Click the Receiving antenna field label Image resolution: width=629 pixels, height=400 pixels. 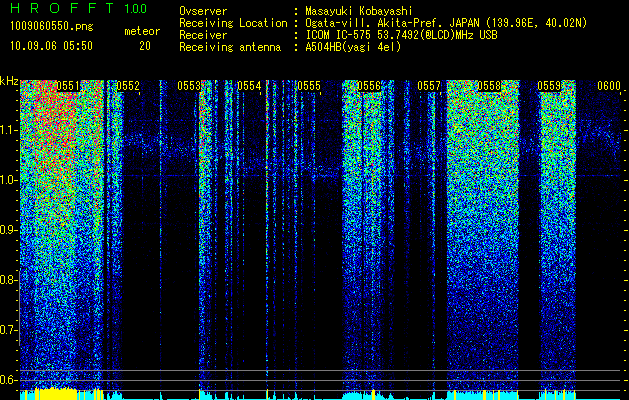point(230,47)
